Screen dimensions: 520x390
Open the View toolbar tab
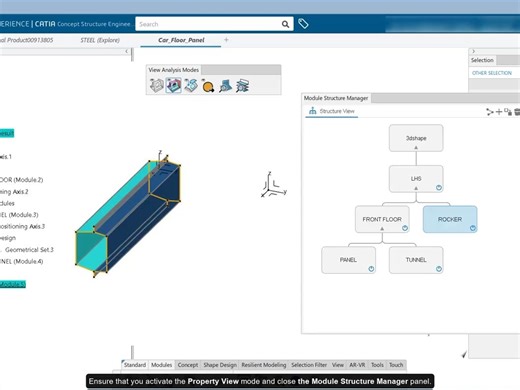(338, 365)
